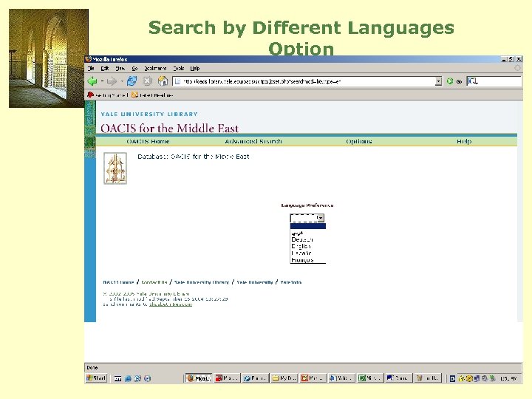Image resolution: width=532 pixels, height=399 pixels.
Task: Click the Yale University footer link
Action: pos(255,282)
